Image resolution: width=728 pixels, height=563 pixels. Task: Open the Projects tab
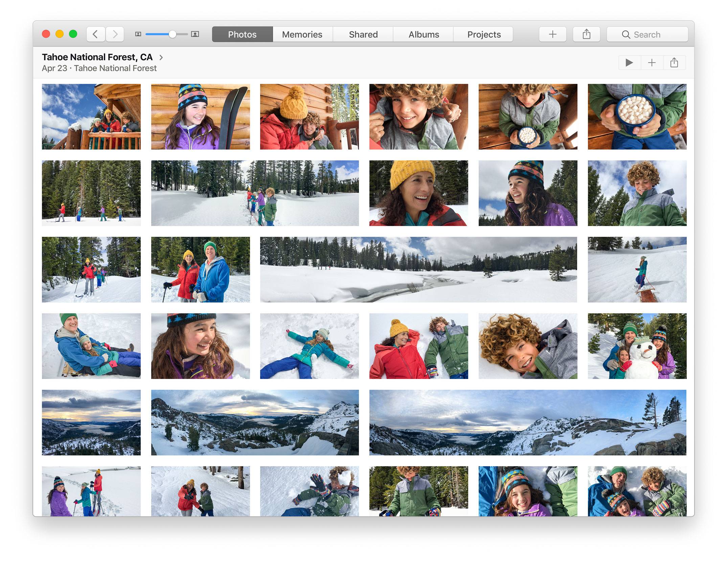coord(484,34)
